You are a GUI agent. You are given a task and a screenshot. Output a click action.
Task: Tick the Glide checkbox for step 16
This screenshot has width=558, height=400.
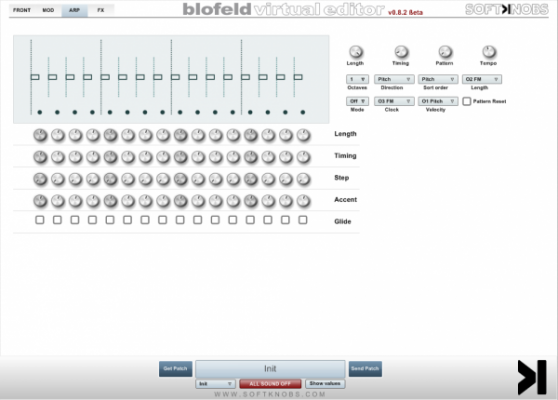303,220
